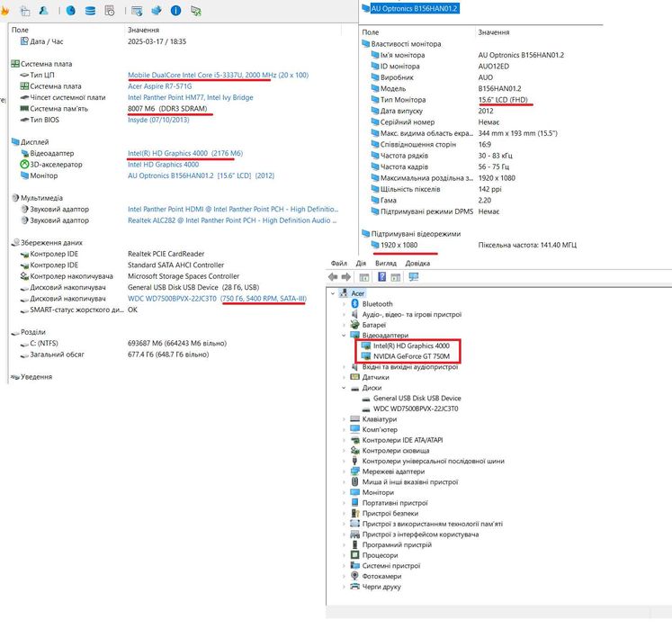
Task: Click the computer/tower icon in AIDA64 toolbar
Action: click(25, 11)
